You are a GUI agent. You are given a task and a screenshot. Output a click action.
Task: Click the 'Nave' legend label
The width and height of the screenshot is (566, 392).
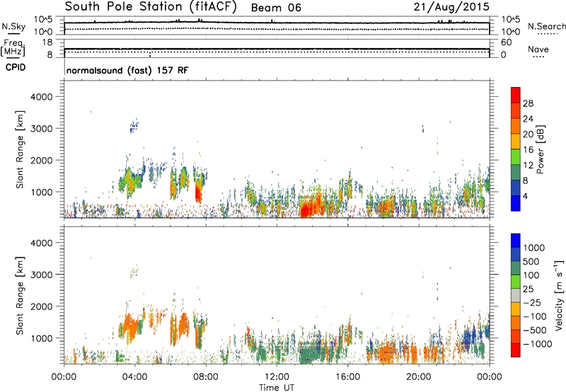(538, 49)
